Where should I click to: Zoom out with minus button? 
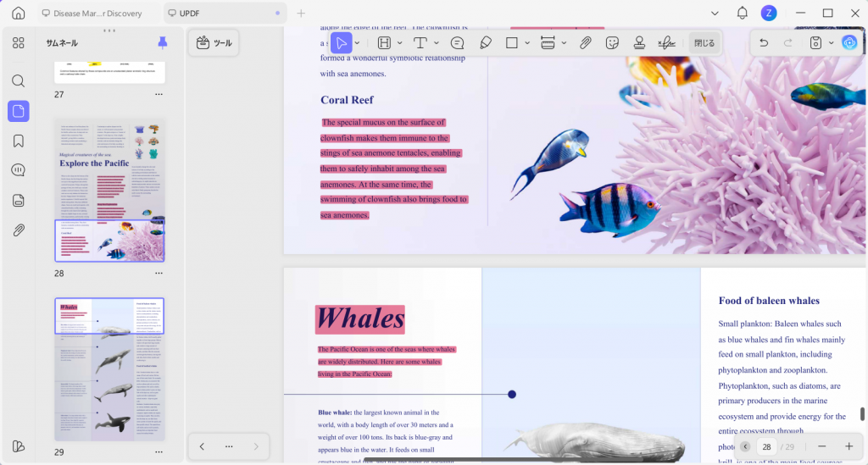click(x=821, y=446)
